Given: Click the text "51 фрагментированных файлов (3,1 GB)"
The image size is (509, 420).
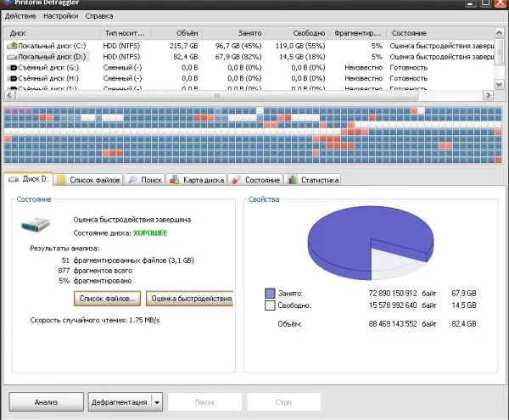Looking at the screenshot, I should 127,260.
